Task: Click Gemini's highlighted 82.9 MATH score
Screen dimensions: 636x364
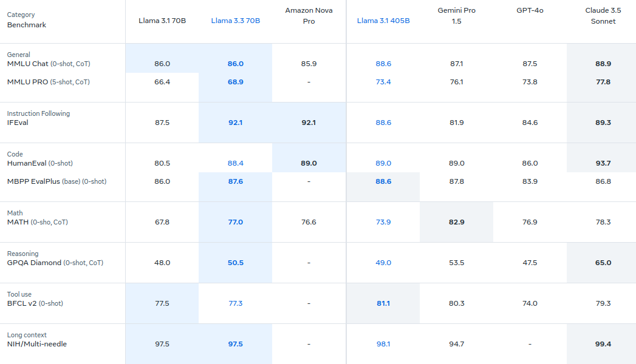Action: [456, 221]
